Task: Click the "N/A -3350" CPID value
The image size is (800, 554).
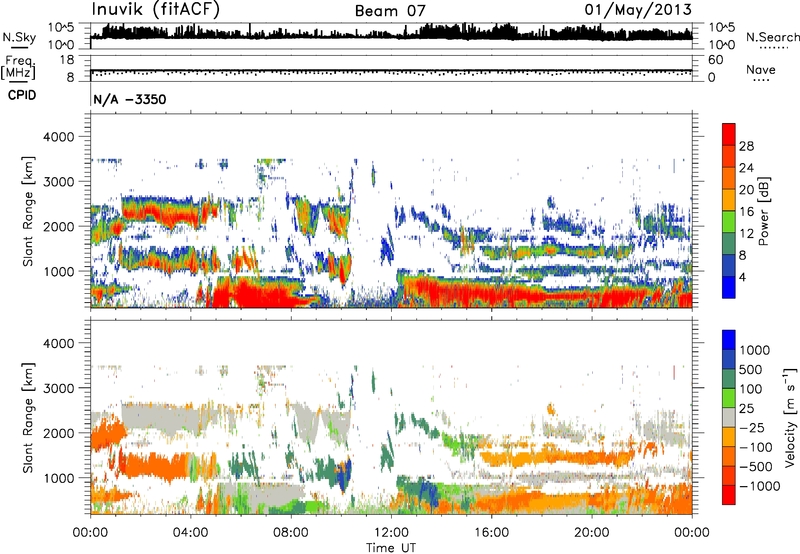Action: (130, 99)
